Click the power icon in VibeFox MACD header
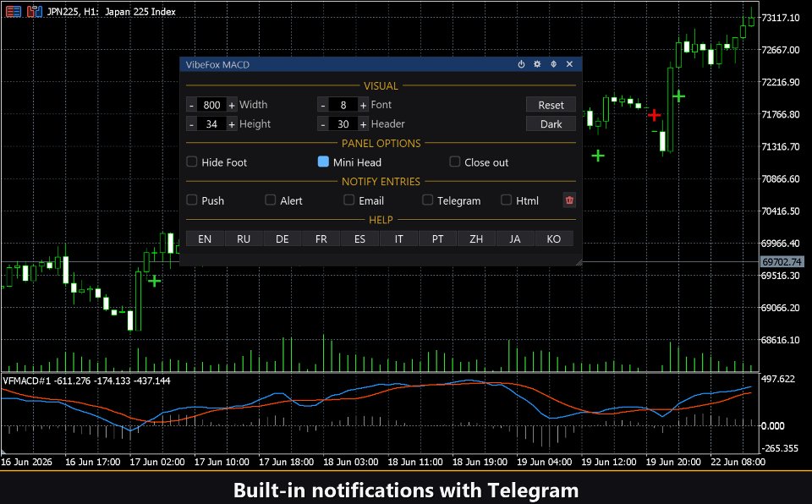Image resolution: width=812 pixels, height=504 pixels. [521, 64]
